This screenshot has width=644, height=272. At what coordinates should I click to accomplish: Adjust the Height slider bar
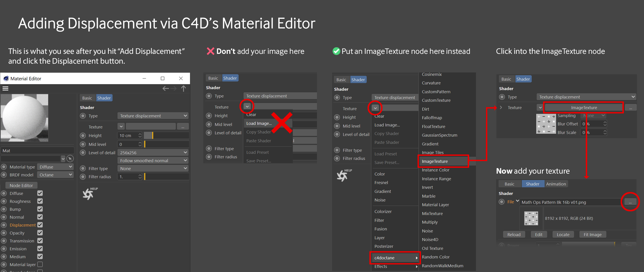pyautogui.click(x=166, y=135)
